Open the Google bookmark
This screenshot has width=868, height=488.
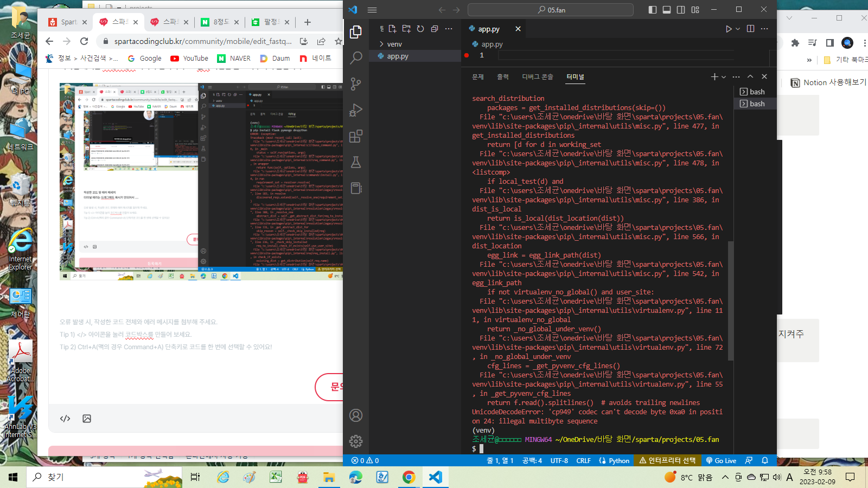pos(145,58)
